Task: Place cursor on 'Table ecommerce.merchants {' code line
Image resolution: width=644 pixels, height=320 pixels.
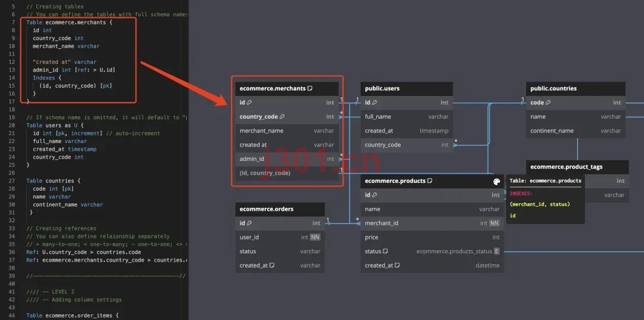Action: tap(69, 22)
